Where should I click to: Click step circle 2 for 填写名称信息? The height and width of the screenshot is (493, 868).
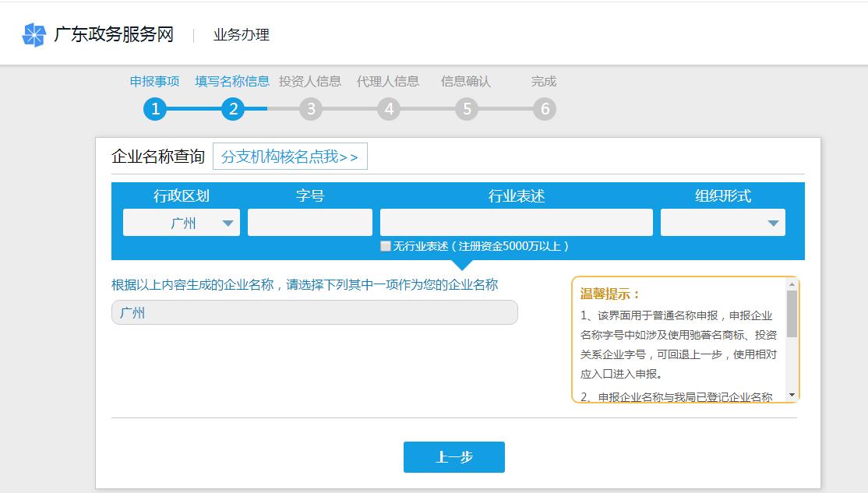tap(234, 109)
